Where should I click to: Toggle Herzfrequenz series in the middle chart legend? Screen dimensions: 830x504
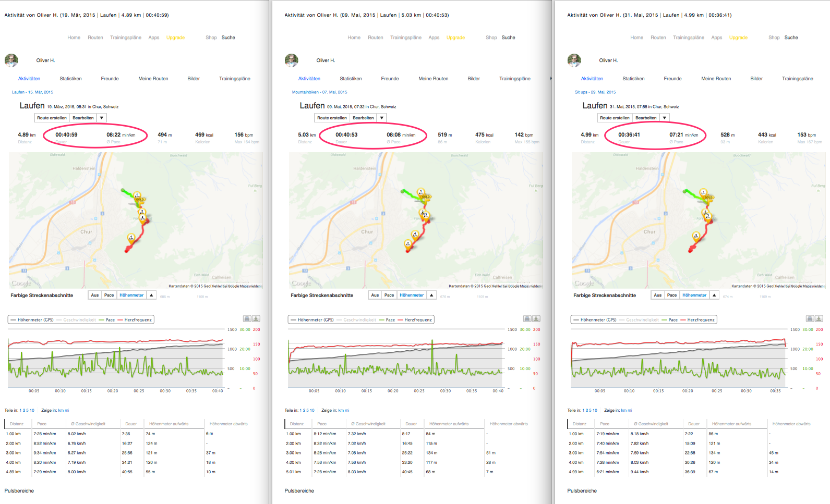(x=418, y=320)
